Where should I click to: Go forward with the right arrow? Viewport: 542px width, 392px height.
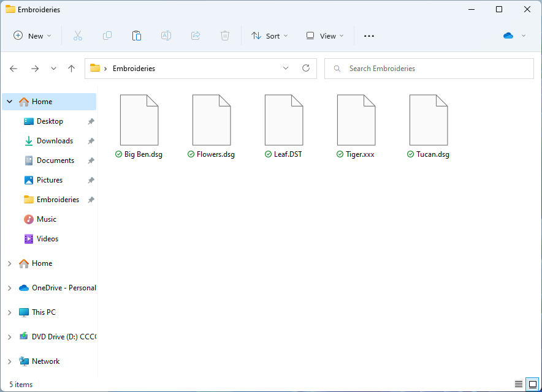(35, 69)
